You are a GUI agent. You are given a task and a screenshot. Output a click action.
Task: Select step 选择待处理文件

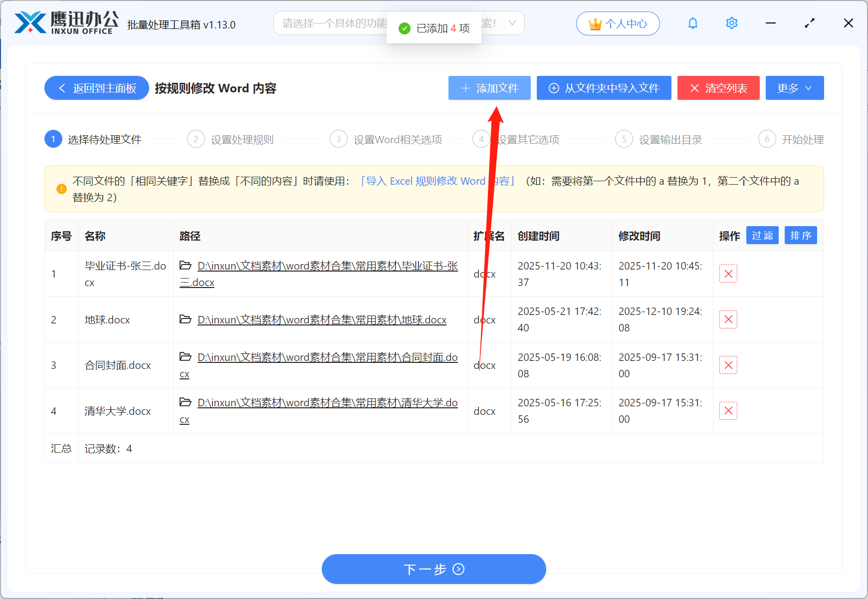pyautogui.click(x=104, y=139)
